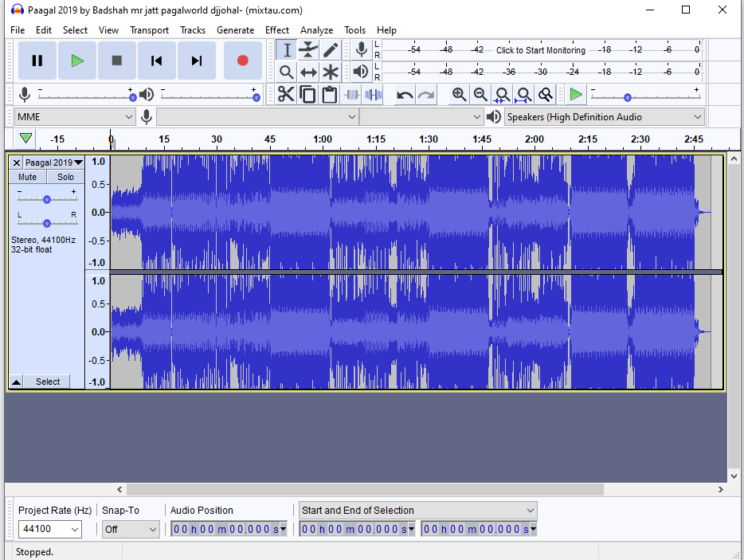This screenshot has width=744, height=560.
Task: Zoom out of the waveform
Action: tap(480, 95)
